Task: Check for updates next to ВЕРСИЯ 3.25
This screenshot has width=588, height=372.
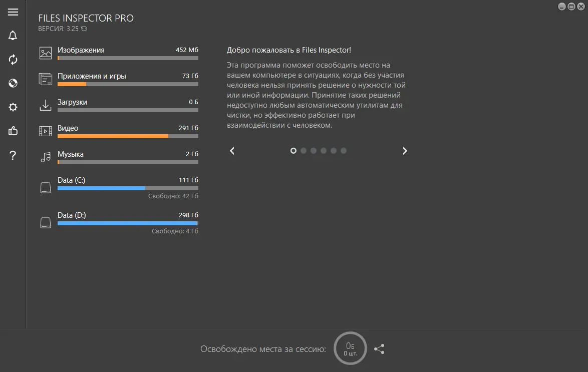Action: [x=84, y=29]
